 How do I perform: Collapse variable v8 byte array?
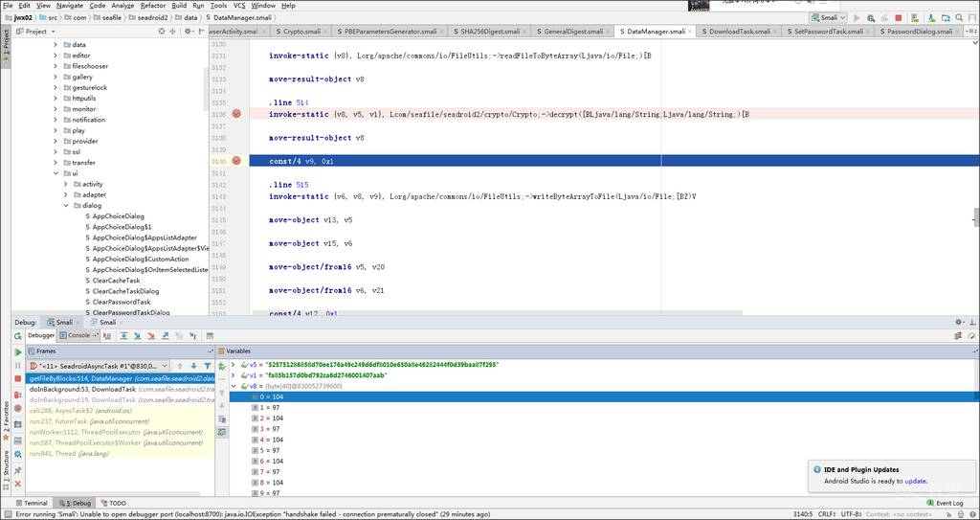point(234,386)
